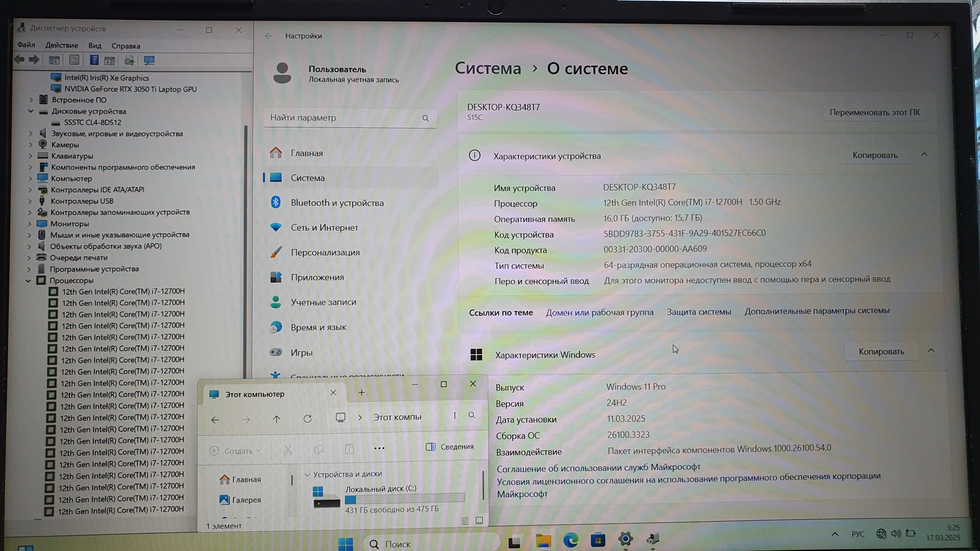Collapse the Характеристики устройства section chevron

click(924, 154)
